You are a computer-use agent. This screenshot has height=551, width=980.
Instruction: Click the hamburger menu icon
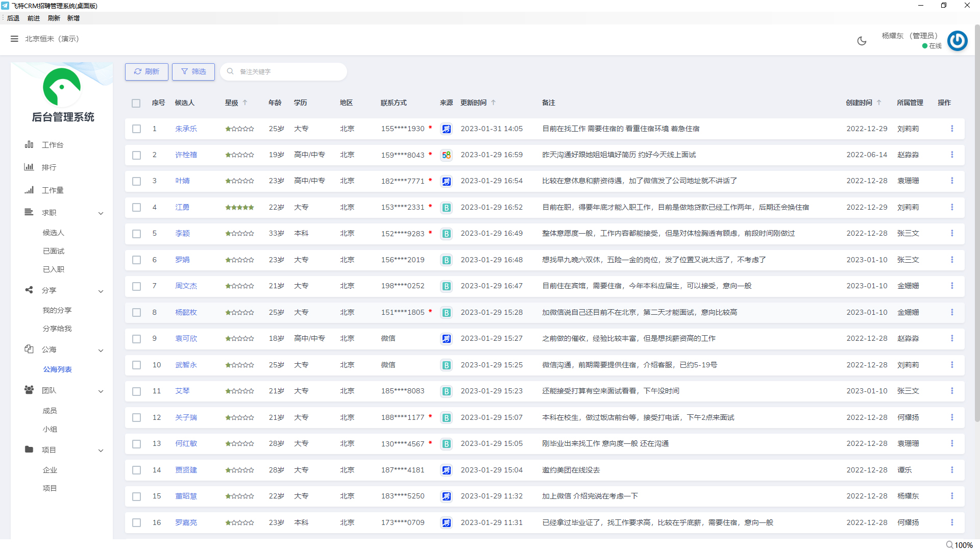(x=14, y=39)
